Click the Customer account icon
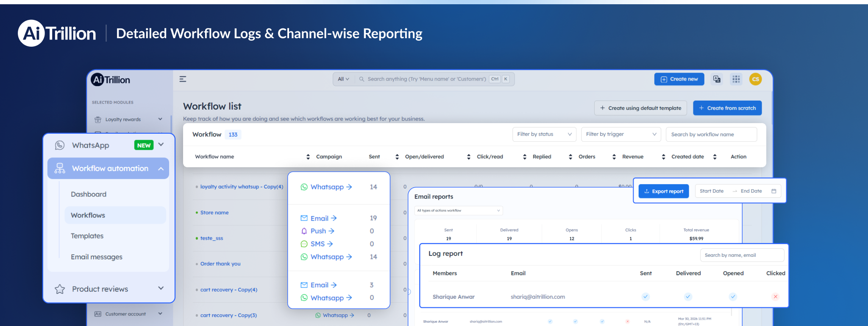This screenshot has width=868, height=326. [98, 314]
